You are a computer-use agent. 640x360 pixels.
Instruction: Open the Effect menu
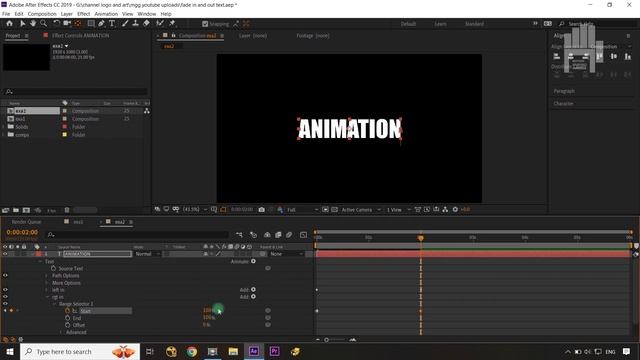[x=84, y=14]
